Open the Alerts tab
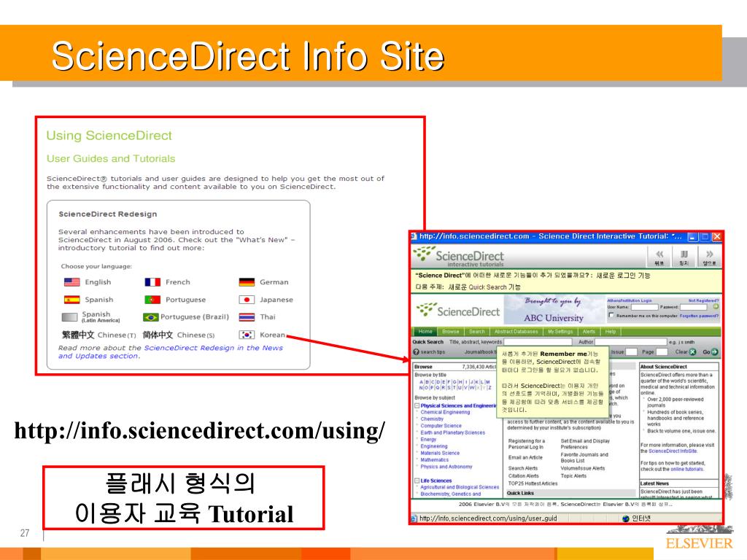Image resolution: width=747 pixels, height=560 pixels. coord(589,332)
